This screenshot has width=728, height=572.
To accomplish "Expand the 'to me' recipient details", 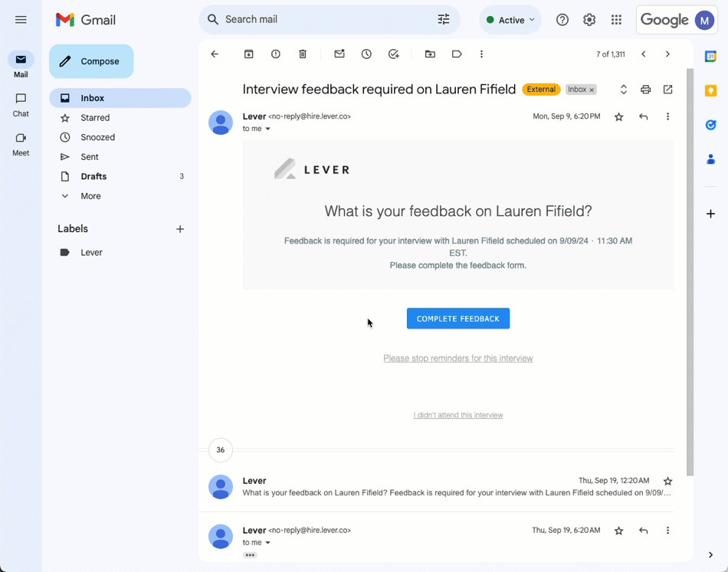I will point(257,129).
